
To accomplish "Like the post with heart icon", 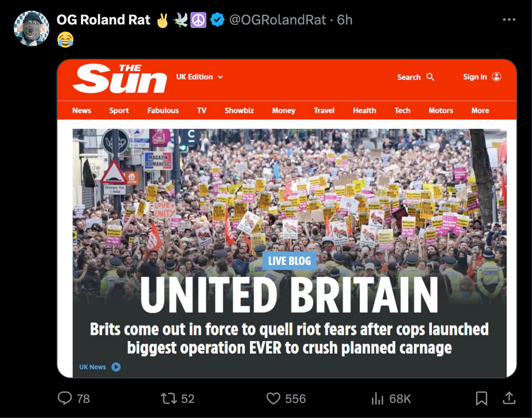I will [x=273, y=398].
